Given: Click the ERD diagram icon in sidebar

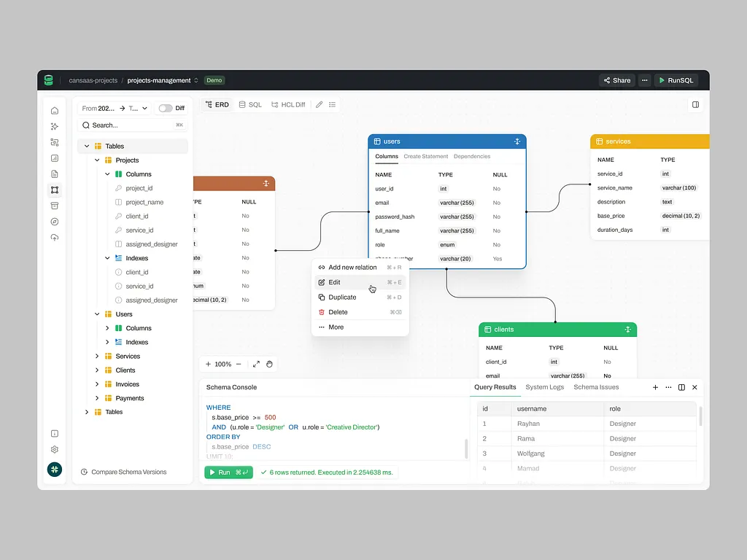Looking at the screenshot, I should [x=55, y=190].
